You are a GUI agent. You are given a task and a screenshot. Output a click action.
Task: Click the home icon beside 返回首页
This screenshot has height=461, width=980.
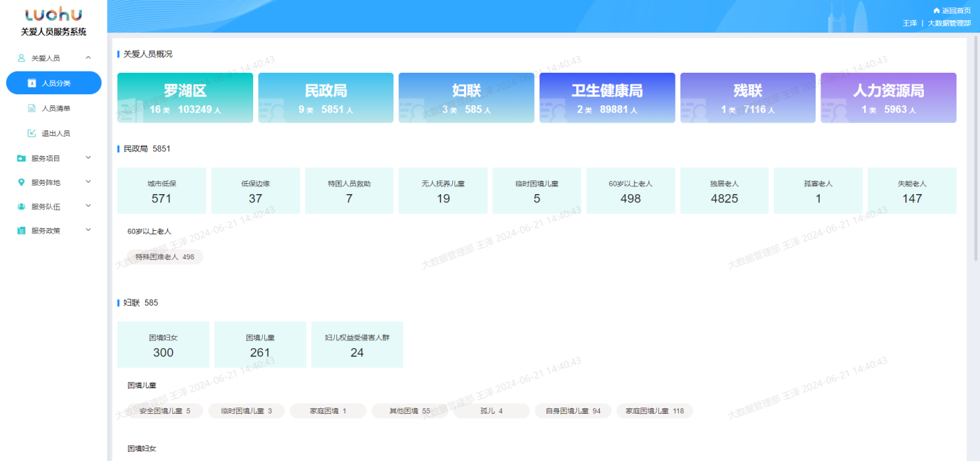(936, 11)
